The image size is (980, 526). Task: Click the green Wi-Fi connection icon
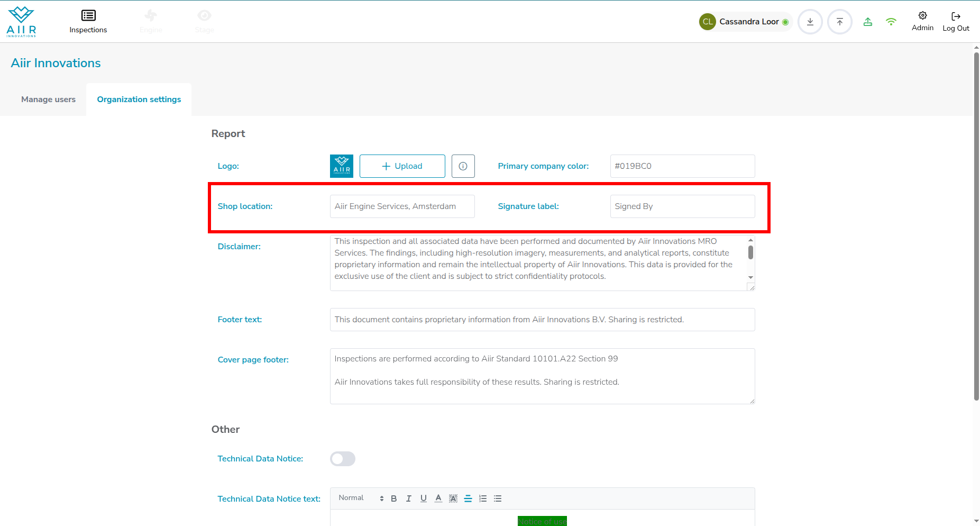pos(891,22)
